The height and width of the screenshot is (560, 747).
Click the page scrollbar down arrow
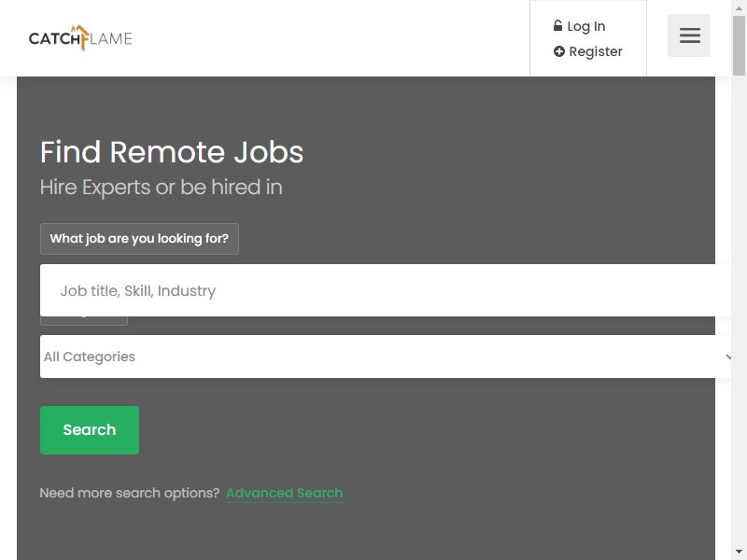pos(739,552)
